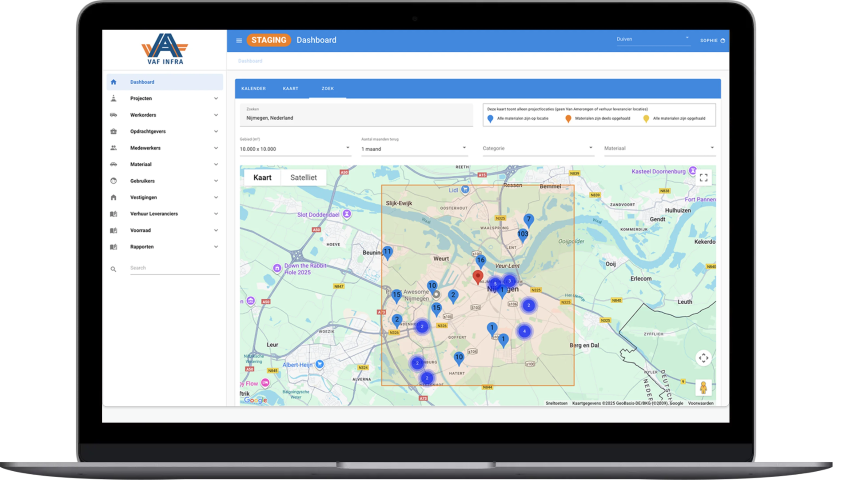This screenshot has width=853, height=480.
Task: Click the Zoeken location input field
Action: (355, 117)
